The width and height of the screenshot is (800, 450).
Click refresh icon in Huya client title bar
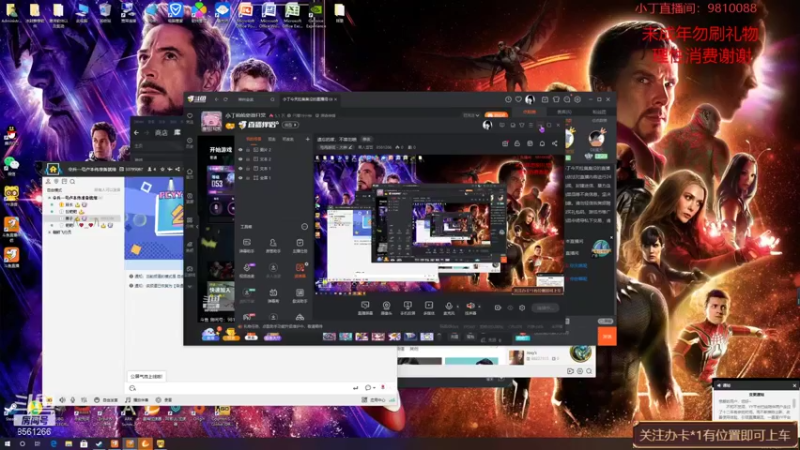coord(226,99)
